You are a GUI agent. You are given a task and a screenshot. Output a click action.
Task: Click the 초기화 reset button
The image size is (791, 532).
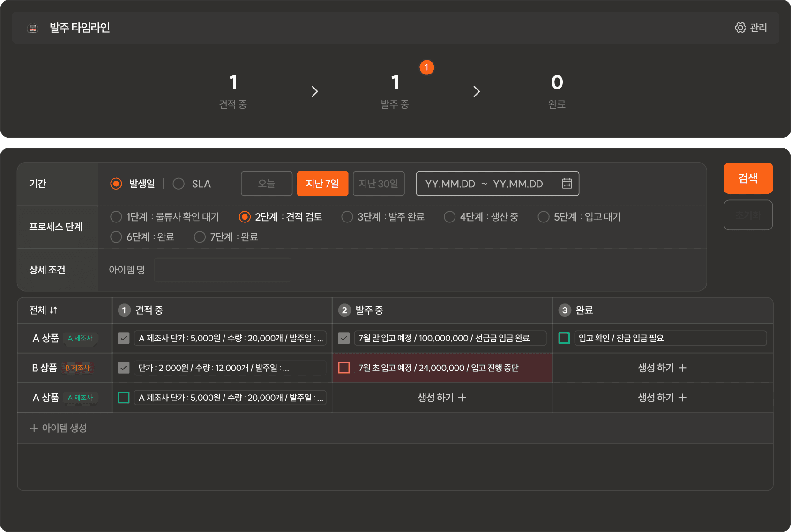(748, 215)
